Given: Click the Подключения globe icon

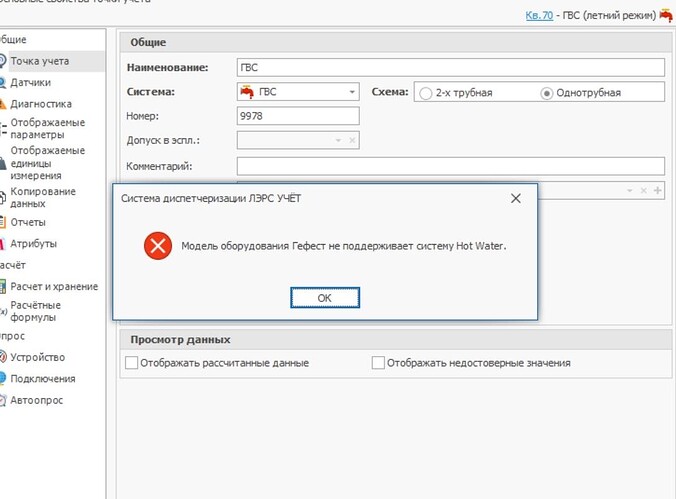Looking at the screenshot, I should [x=3, y=378].
